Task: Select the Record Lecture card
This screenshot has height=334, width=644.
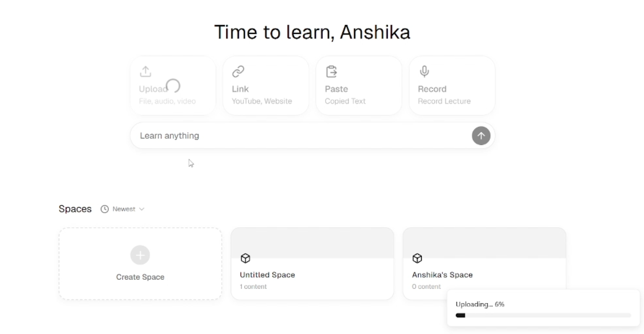Action: (452, 86)
